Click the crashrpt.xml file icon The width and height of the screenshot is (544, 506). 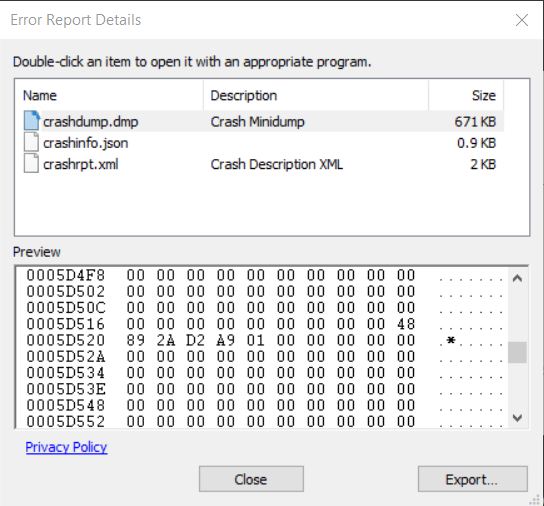(x=31, y=163)
